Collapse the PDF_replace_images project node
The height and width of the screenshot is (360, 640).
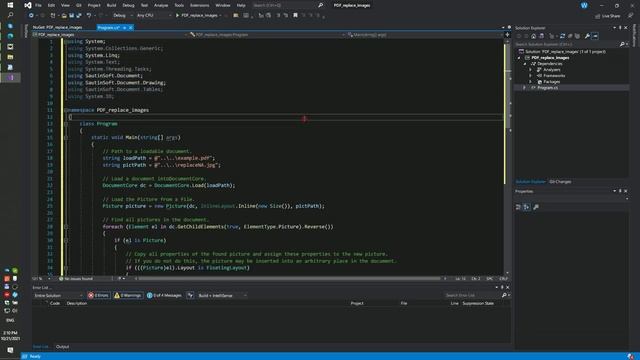pos(519,58)
